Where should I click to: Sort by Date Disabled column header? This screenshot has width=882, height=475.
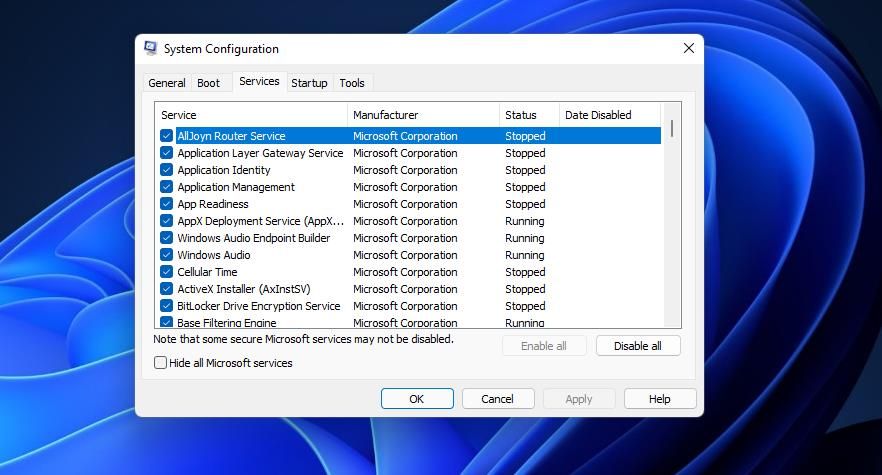(609, 115)
